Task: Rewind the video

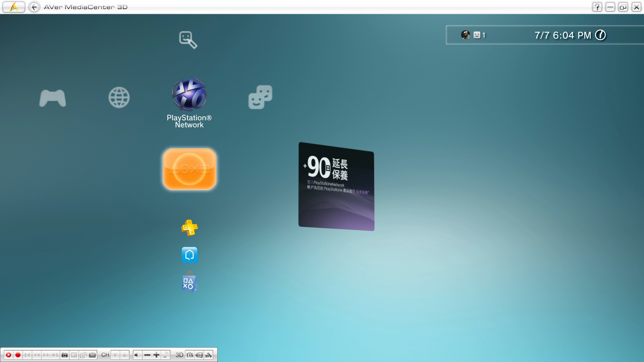Action: coord(37,355)
